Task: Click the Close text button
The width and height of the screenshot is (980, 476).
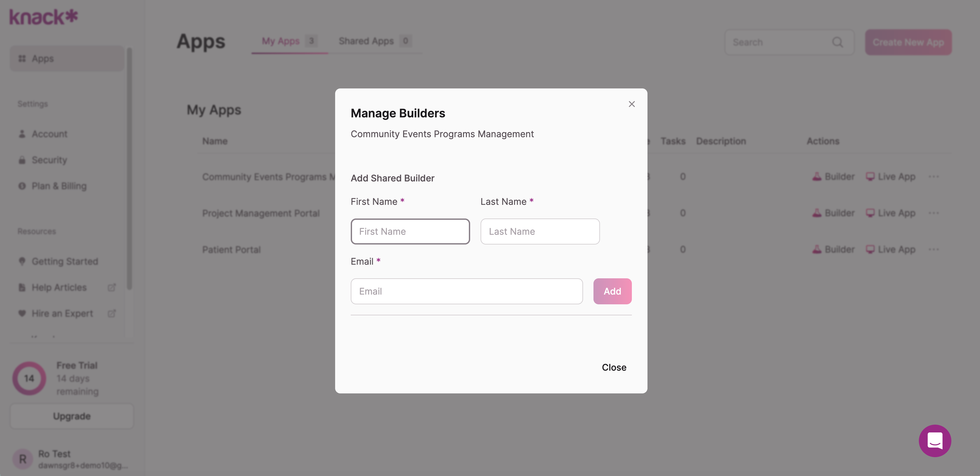Action: point(614,367)
